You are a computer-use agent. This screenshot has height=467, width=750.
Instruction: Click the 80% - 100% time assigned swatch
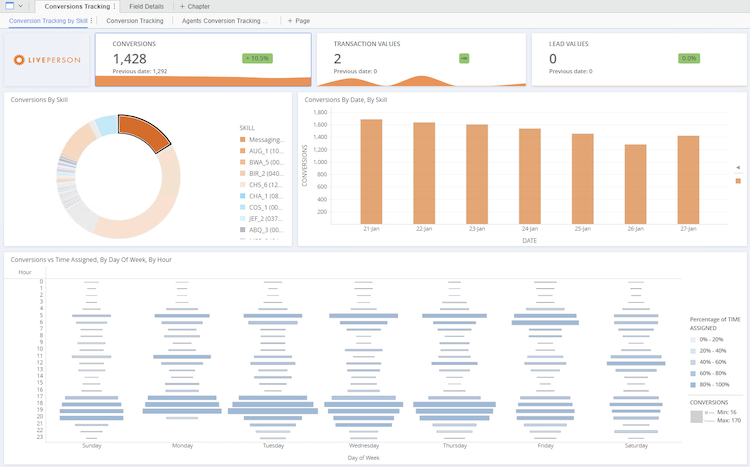(x=693, y=385)
